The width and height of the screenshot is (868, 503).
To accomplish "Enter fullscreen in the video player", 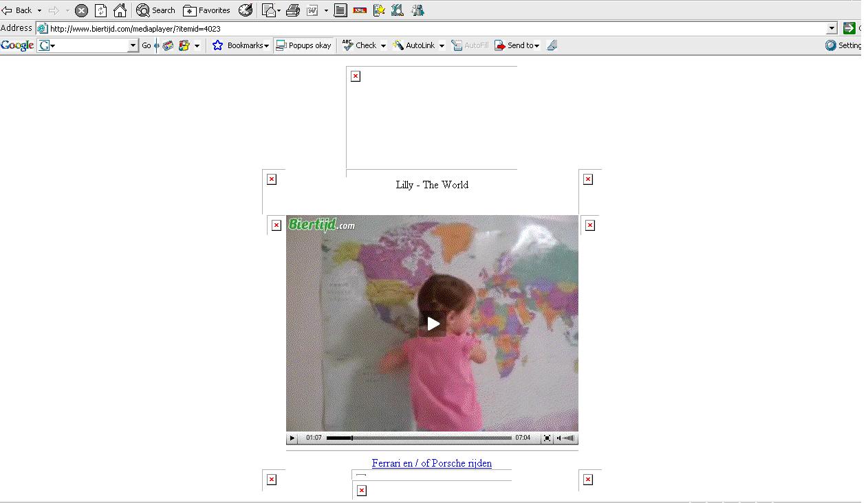I will pos(547,438).
